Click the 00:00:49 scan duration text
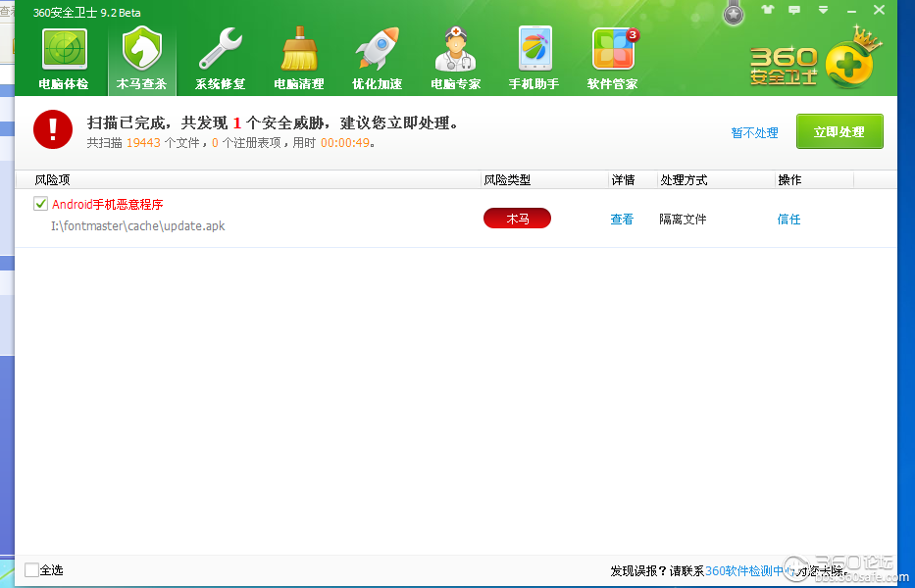915x588 pixels. click(345, 143)
